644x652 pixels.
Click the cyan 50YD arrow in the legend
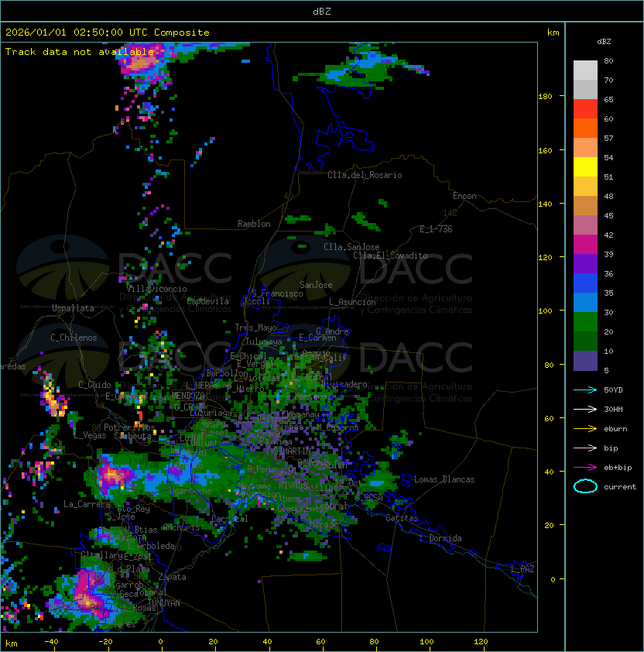click(x=585, y=389)
